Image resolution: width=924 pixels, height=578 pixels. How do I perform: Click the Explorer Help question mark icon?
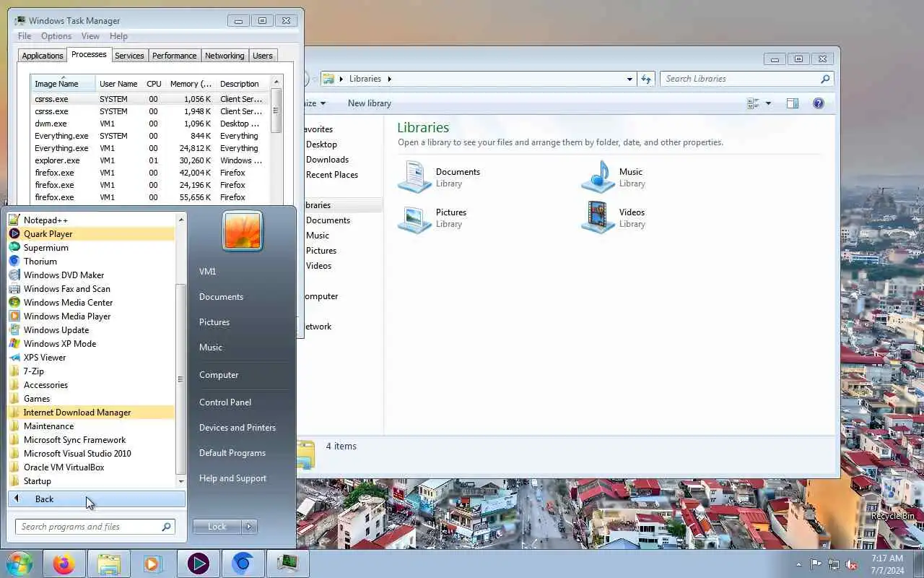819,103
